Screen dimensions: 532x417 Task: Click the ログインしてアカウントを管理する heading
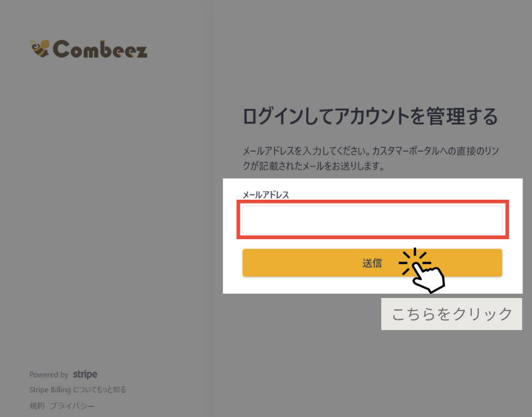(x=370, y=116)
